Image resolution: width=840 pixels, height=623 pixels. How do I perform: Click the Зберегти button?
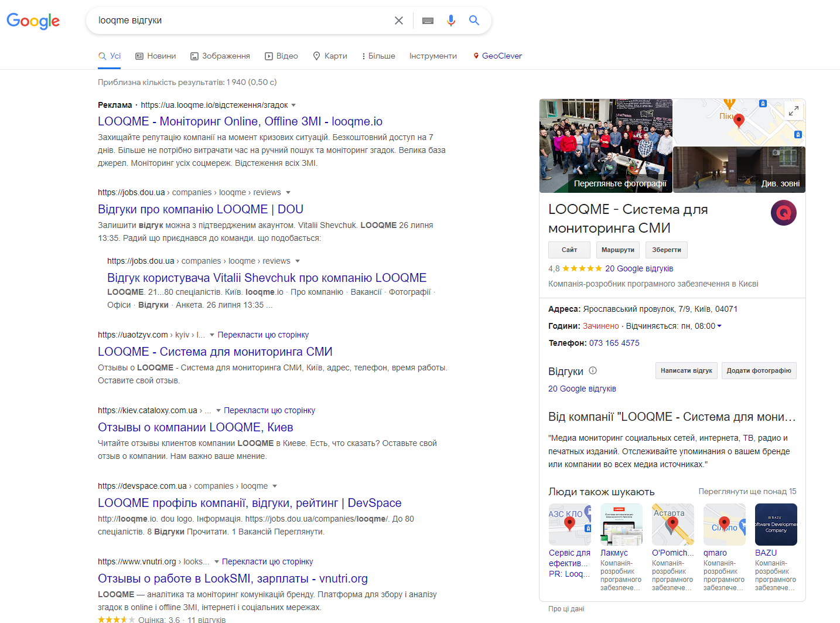[667, 250]
